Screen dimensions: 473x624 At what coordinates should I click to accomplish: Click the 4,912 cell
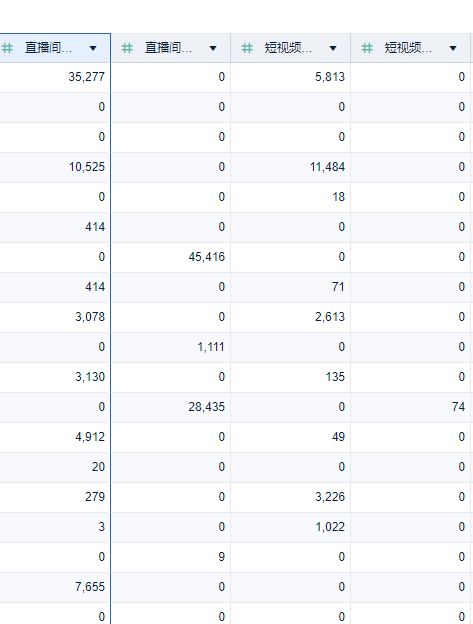point(55,437)
